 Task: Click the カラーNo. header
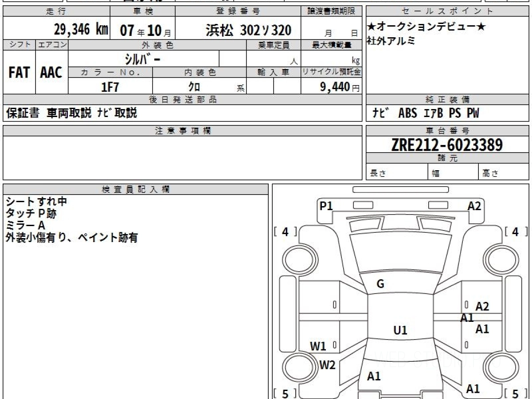pos(110,72)
